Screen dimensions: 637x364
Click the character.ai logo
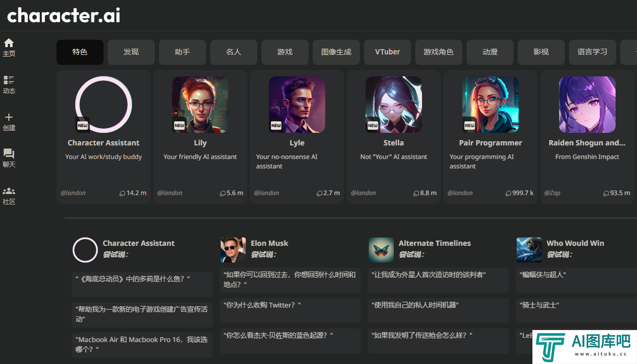64,15
